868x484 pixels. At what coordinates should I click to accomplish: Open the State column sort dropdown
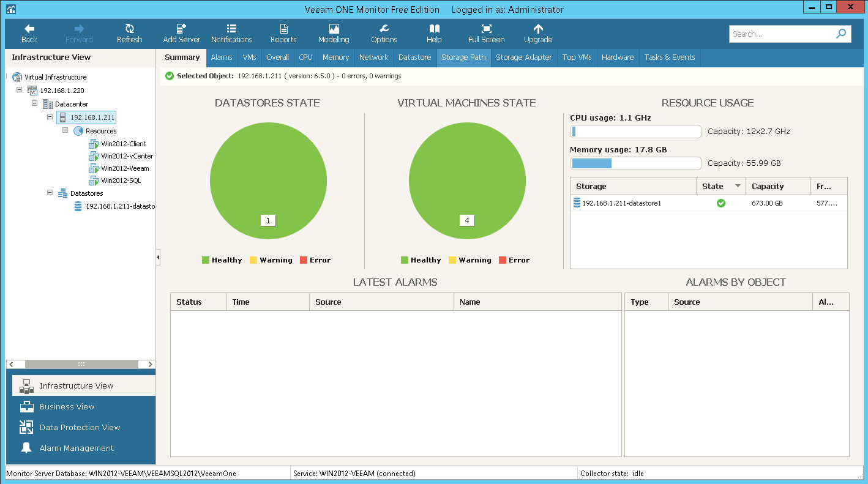(738, 186)
